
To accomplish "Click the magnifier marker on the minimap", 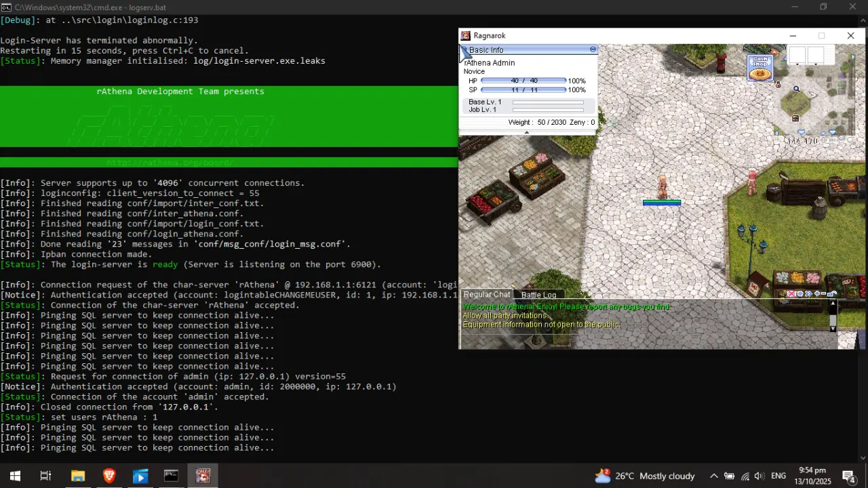I will (796, 89).
